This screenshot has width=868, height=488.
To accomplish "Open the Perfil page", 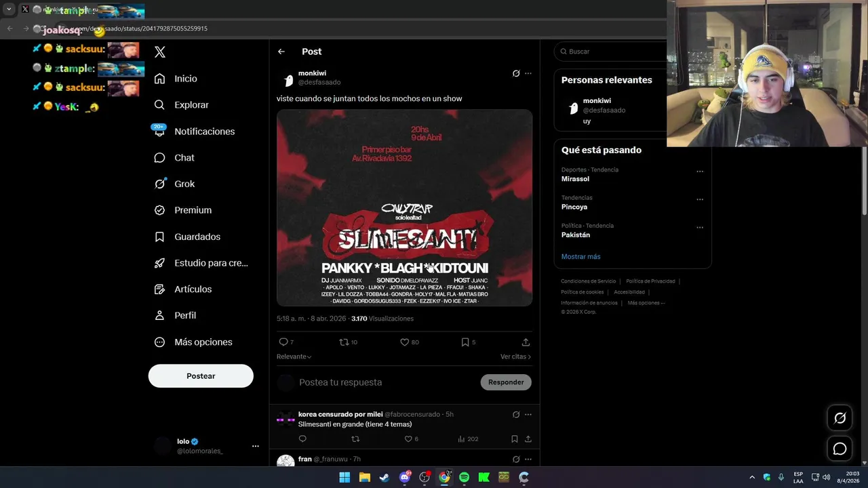I will 175,316.
